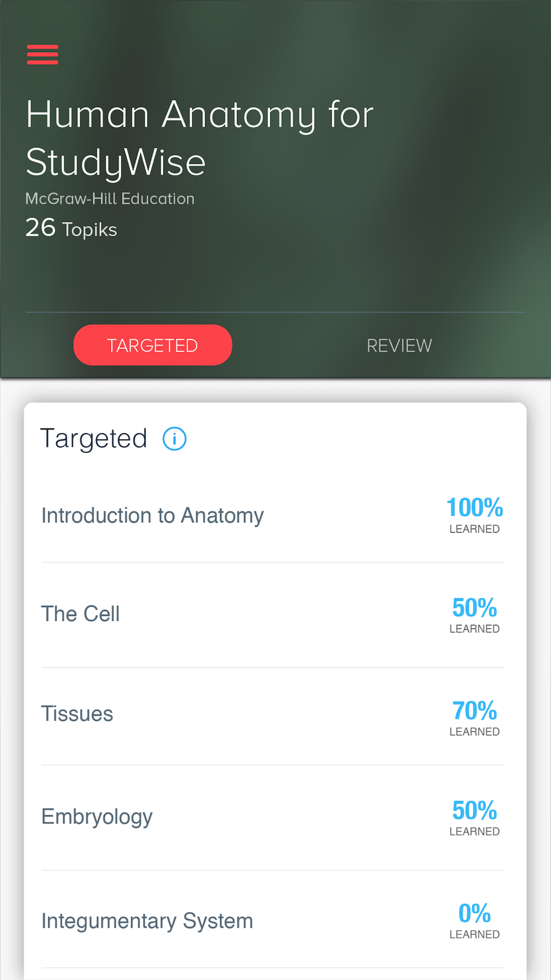Open the Tissues topic
Viewport: 551px width, 980px height.
pos(77,714)
